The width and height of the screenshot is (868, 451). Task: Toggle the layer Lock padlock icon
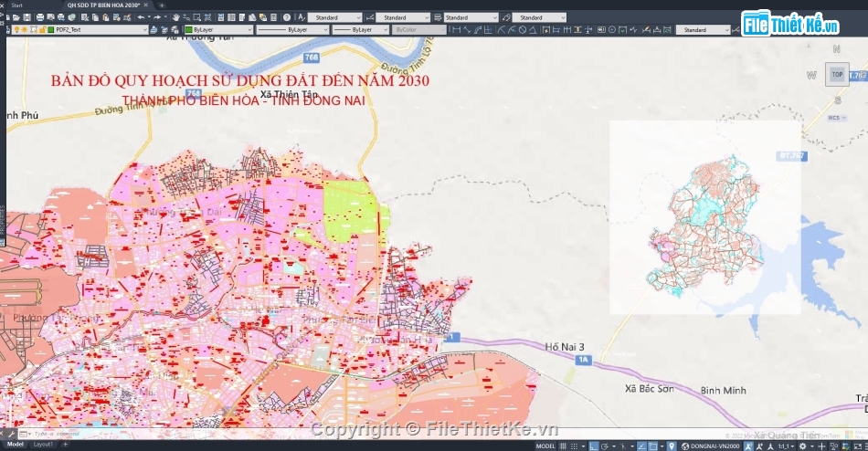point(42,30)
